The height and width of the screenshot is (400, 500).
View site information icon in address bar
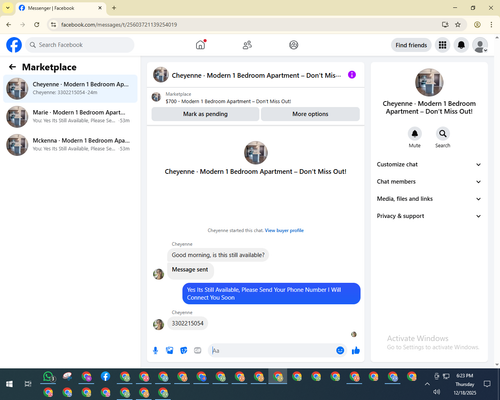[53, 24]
